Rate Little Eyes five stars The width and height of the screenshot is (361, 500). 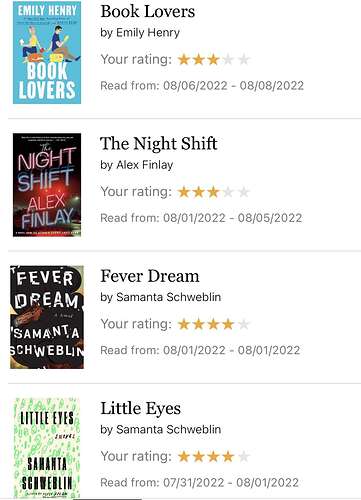coord(244,456)
